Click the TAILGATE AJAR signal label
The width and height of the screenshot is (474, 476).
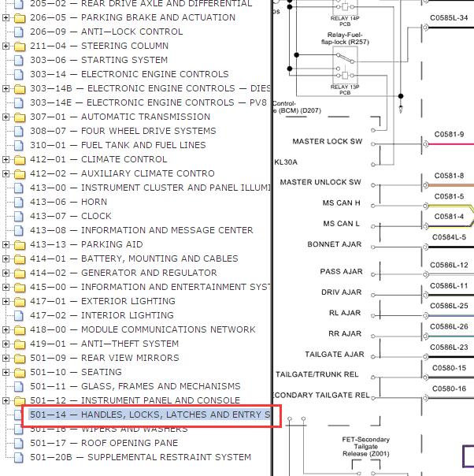[x=334, y=355]
